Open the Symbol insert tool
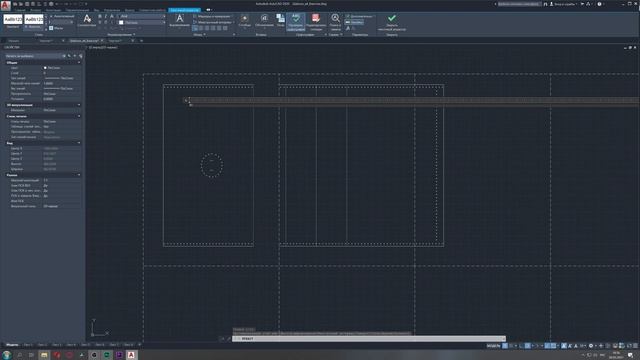Screen dimensions: 640x360 pos(264,20)
